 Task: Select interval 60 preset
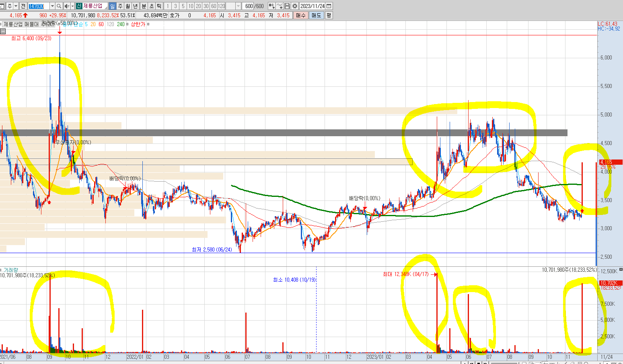coord(214,6)
